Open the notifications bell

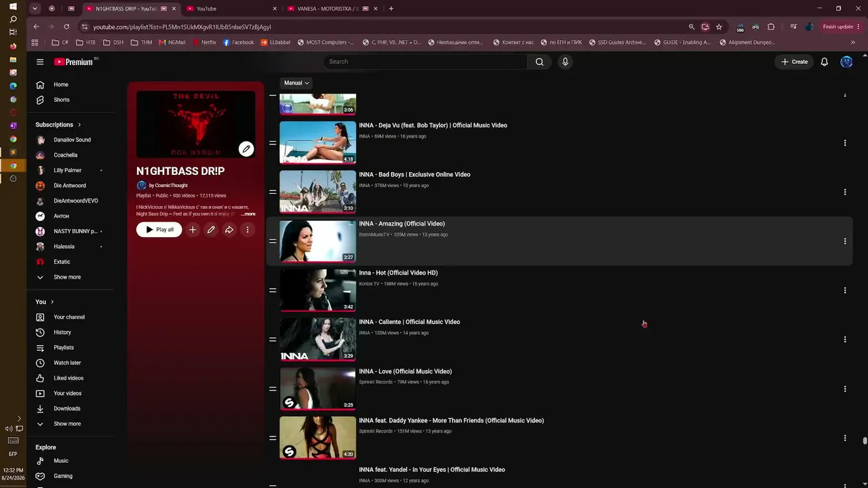(825, 62)
